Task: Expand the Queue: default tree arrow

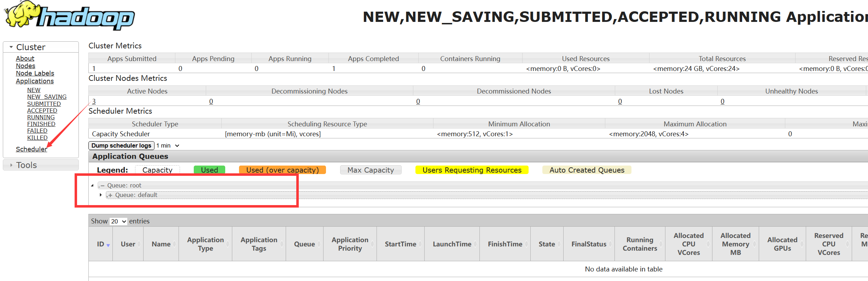Action: 101,195
